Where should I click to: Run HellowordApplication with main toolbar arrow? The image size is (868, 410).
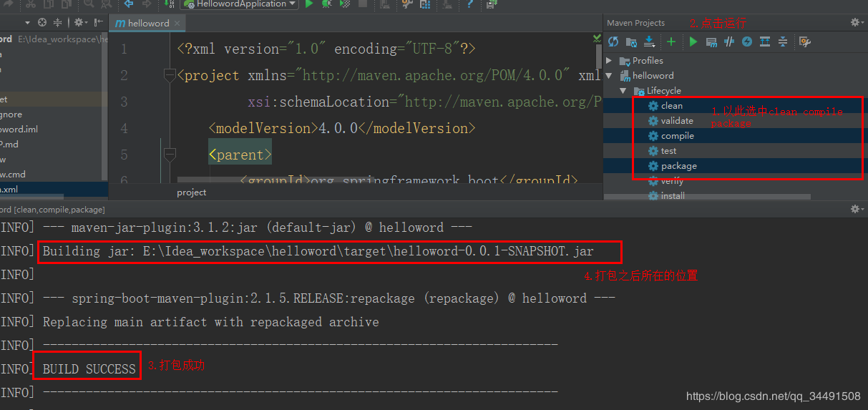click(309, 4)
